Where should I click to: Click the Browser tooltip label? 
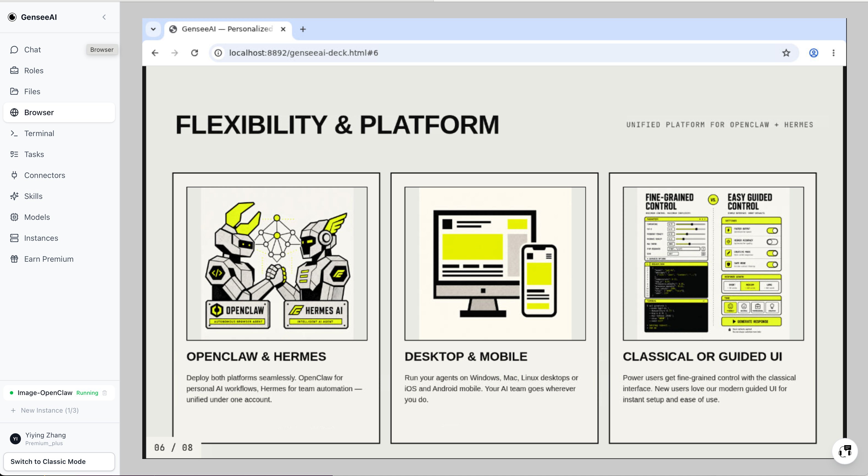click(102, 50)
